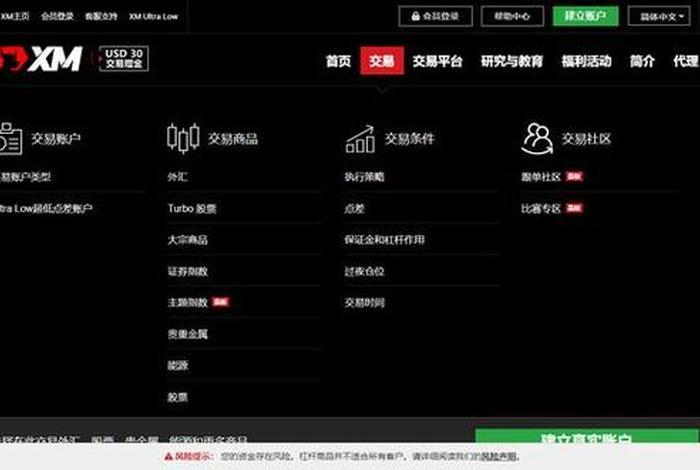
Task: Click the red new badge beside 比赛专区
Action: pyautogui.click(x=574, y=208)
